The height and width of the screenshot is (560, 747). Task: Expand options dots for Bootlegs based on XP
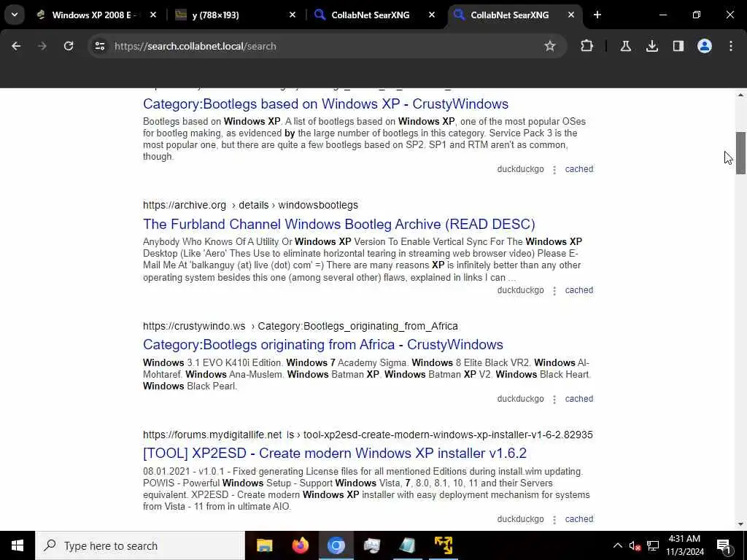pyautogui.click(x=554, y=169)
